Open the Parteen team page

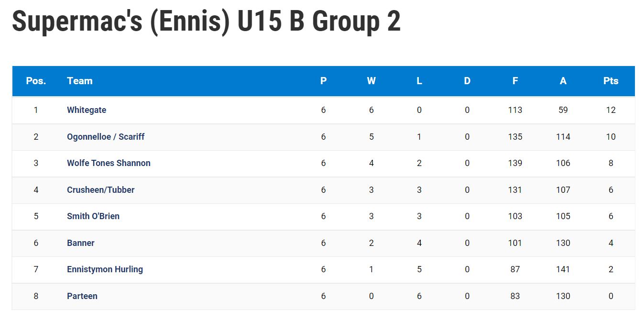[x=82, y=296]
